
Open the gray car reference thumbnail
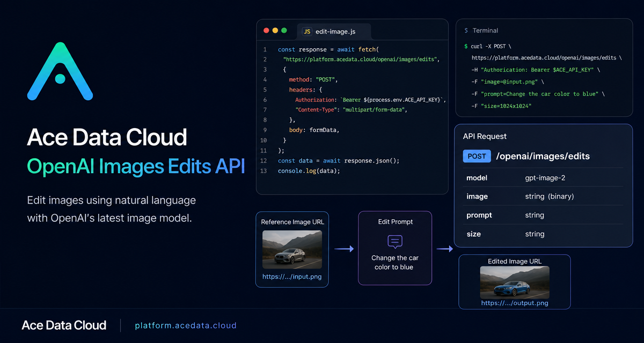292,250
